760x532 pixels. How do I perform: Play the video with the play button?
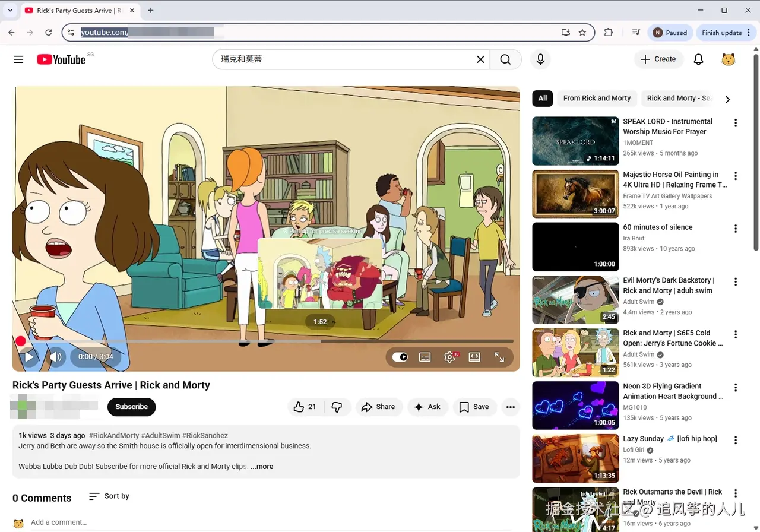(28, 357)
